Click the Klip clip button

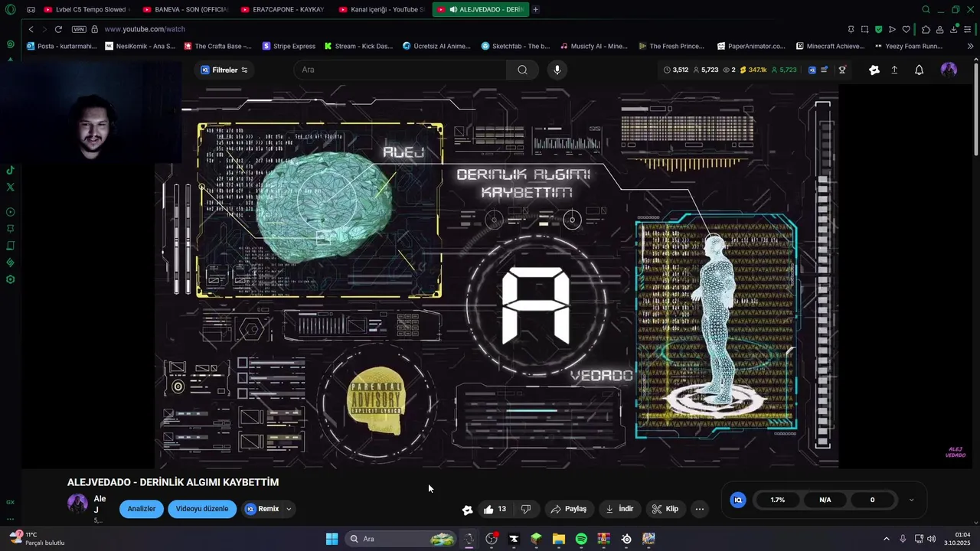[665, 509]
